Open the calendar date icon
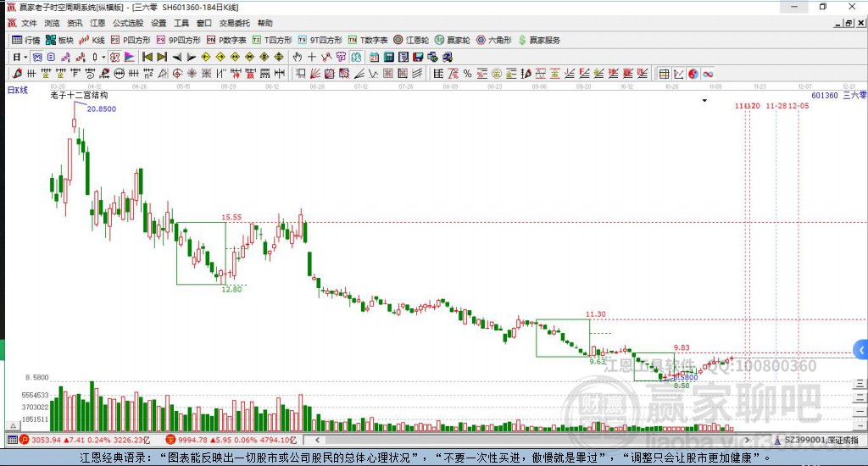 click(374, 57)
